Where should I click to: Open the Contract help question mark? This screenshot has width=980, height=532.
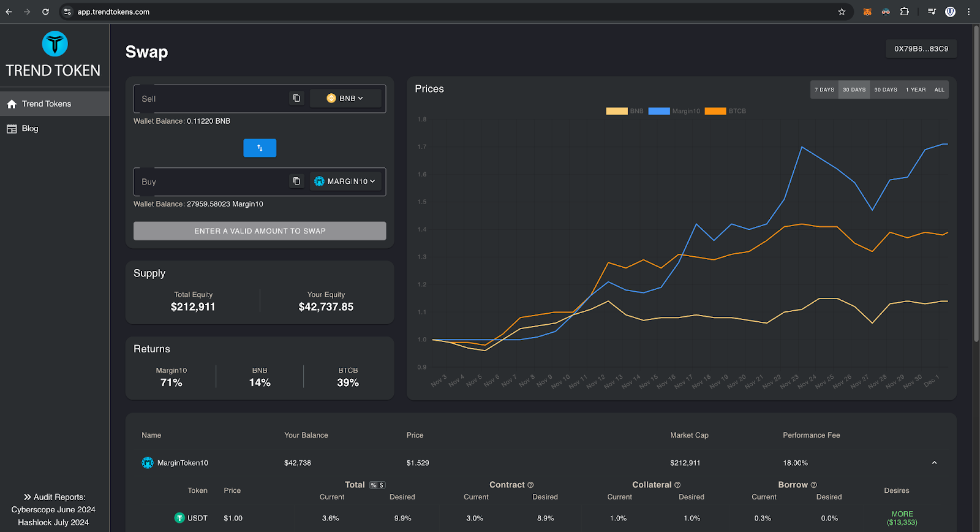pyautogui.click(x=530, y=485)
